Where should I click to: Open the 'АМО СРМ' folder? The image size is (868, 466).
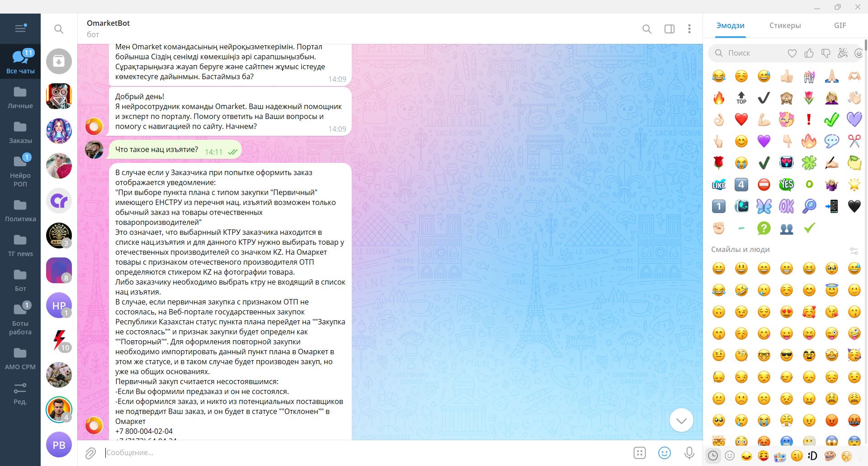tap(20, 358)
